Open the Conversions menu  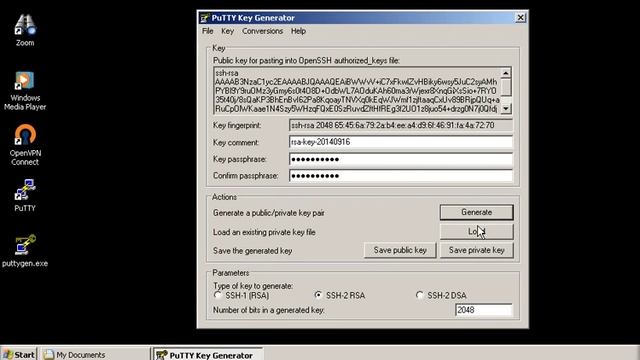pyautogui.click(x=262, y=31)
